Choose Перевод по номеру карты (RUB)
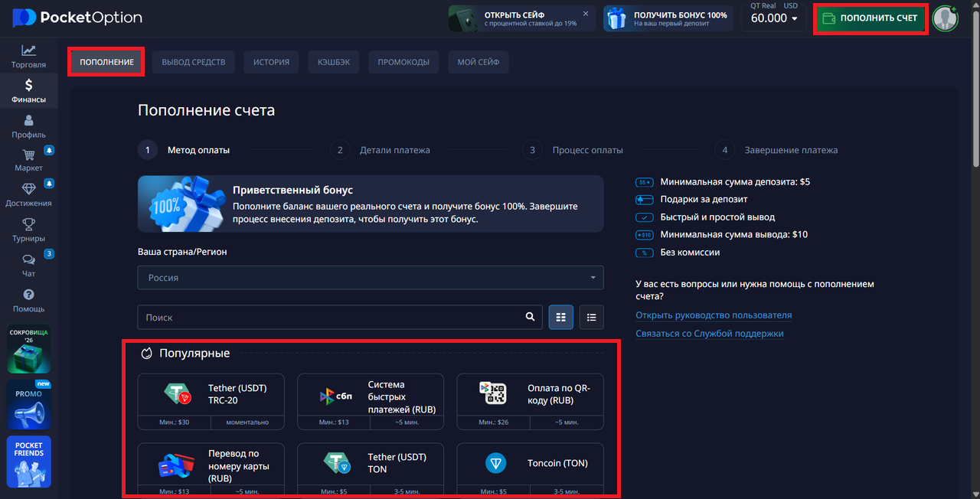 (x=211, y=469)
